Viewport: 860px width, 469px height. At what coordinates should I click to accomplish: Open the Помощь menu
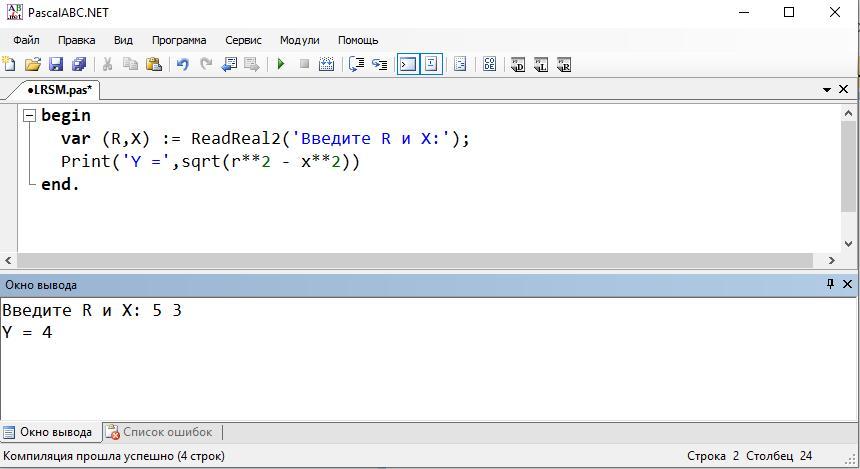click(x=358, y=40)
